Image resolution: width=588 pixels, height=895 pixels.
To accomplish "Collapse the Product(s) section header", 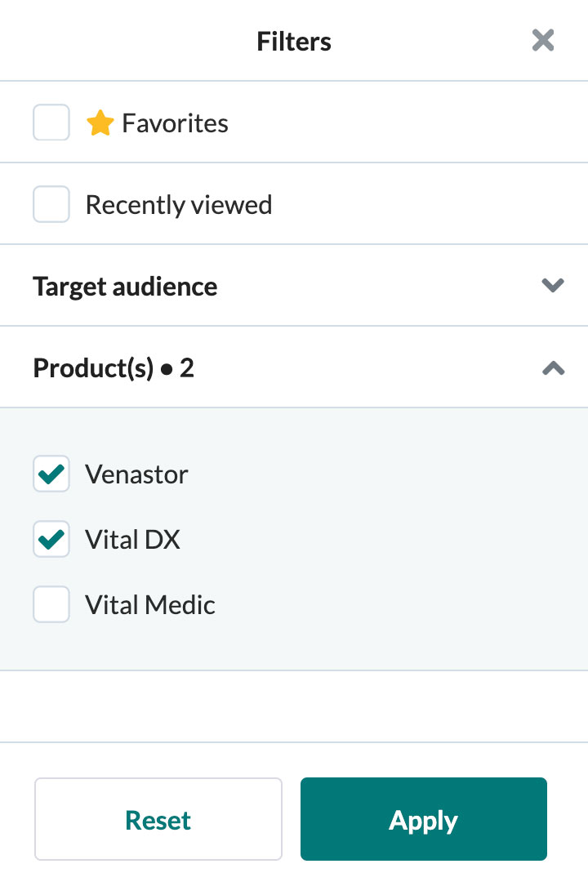I will pos(294,367).
